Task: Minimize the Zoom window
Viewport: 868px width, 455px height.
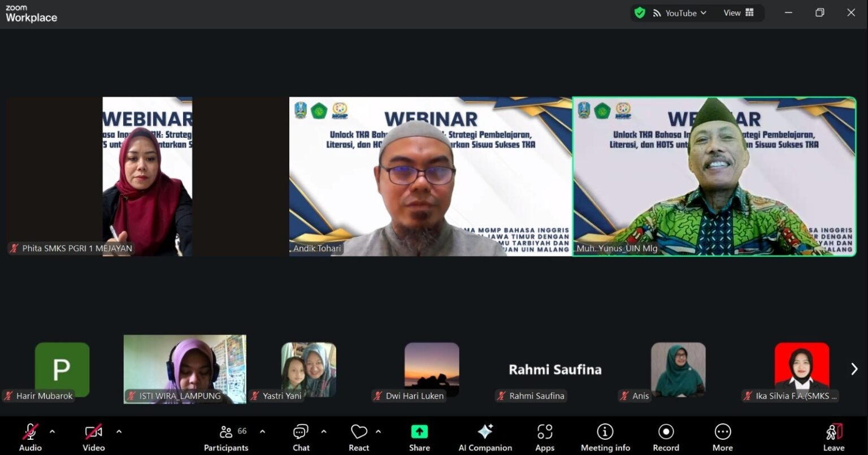Action: coord(788,13)
